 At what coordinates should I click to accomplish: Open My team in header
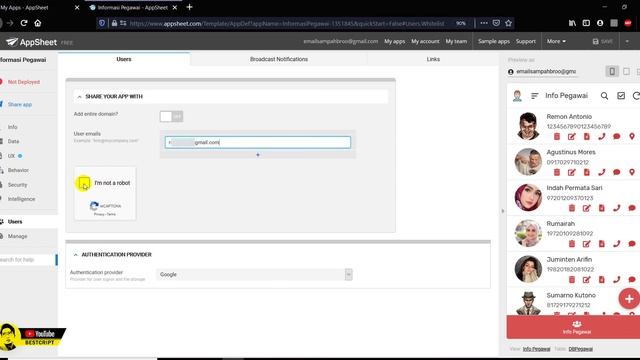(456, 41)
